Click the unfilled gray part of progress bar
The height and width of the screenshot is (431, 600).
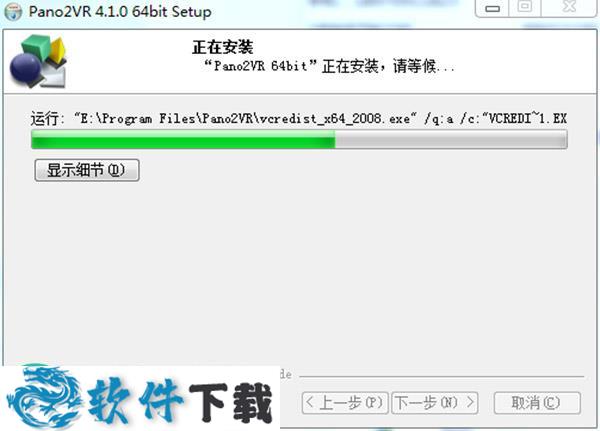tap(451, 139)
